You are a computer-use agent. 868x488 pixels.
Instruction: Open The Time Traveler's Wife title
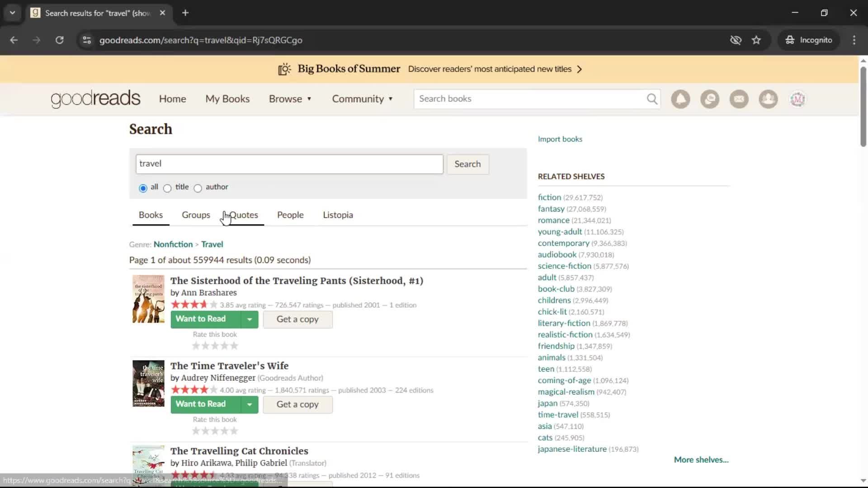pos(229,366)
